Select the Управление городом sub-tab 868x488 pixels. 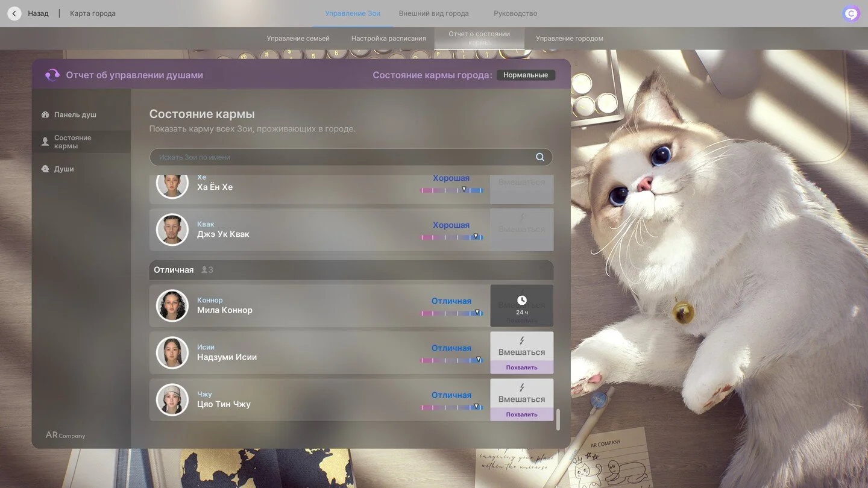pos(570,39)
